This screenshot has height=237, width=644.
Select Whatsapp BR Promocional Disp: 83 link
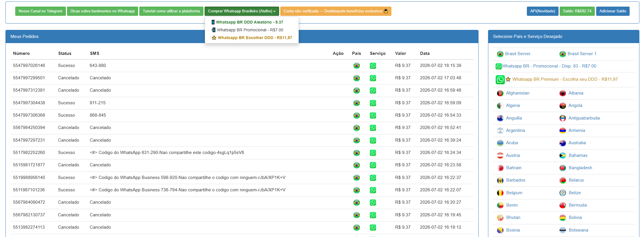pos(549,66)
